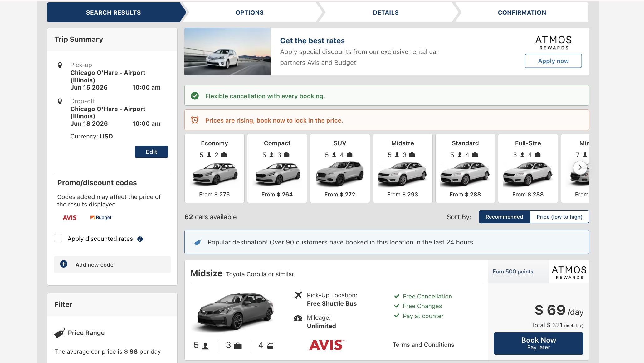Filter by the Full-Size category card
Screen dimensions: 644x363
click(528, 168)
